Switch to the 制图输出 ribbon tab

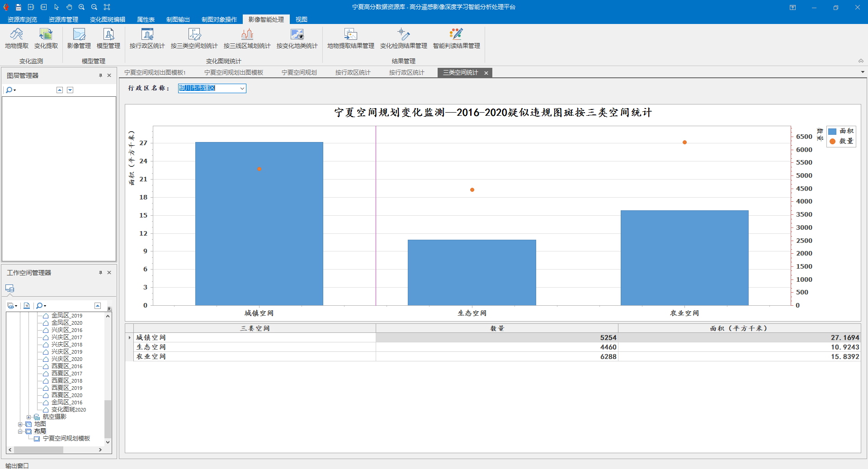pyautogui.click(x=178, y=19)
